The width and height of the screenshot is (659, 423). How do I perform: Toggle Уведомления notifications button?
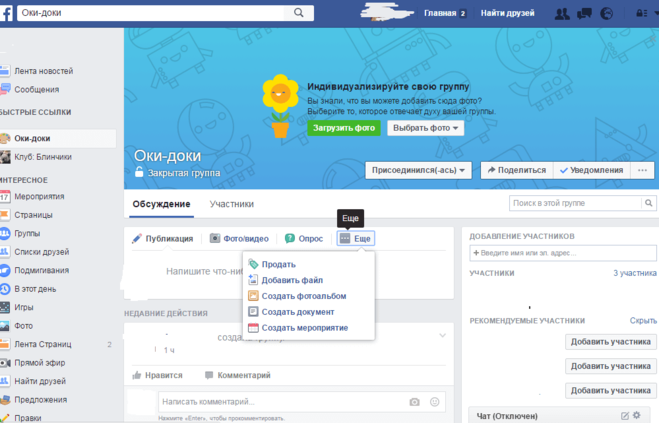pos(592,170)
